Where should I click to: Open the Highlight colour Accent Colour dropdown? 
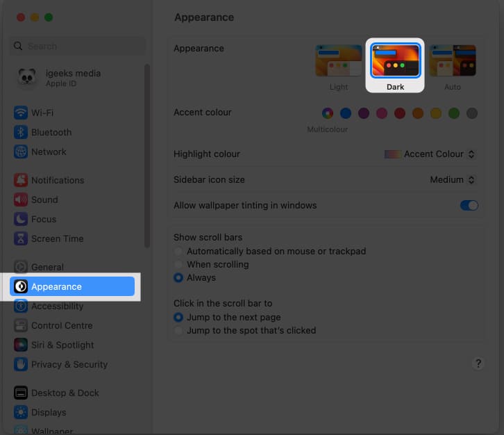pos(430,154)
